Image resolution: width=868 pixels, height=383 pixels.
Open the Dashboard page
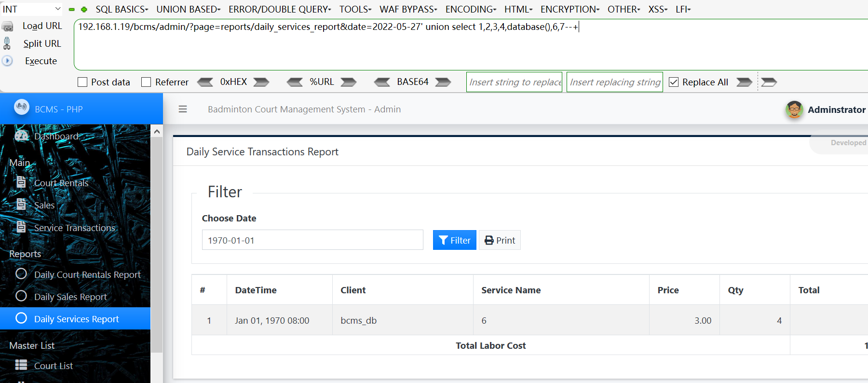(x=56, y=137)
